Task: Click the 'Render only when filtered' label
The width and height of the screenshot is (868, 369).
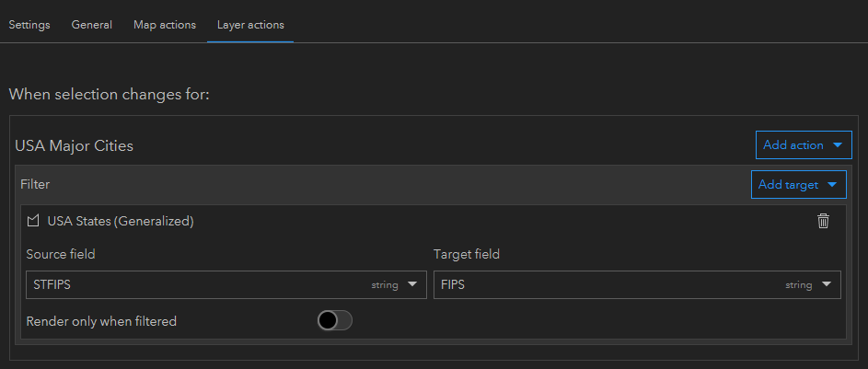Action: pos(101,321)
